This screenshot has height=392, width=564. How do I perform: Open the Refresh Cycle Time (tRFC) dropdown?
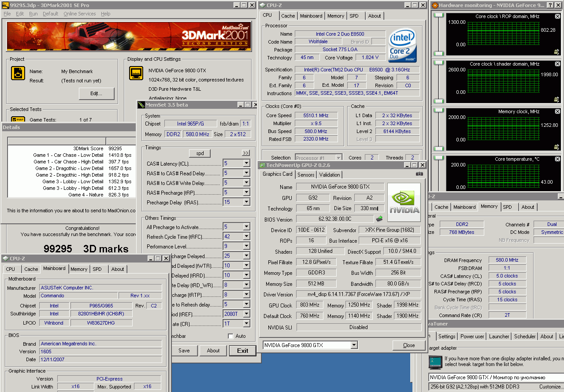tap(246, 237)
